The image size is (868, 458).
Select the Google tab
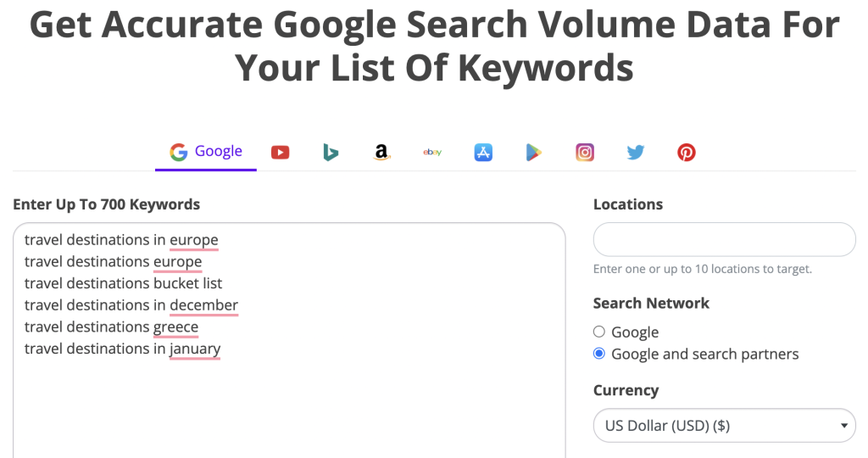206,152
